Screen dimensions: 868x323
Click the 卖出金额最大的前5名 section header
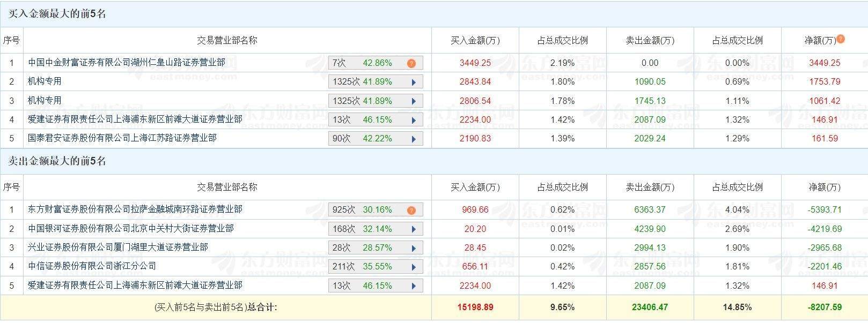(57, 161)
